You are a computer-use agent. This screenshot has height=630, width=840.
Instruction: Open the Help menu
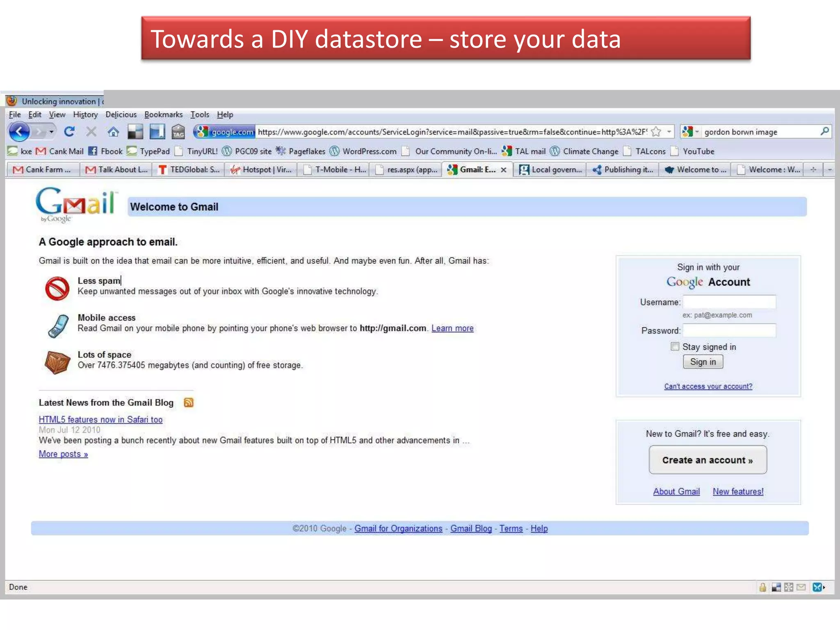tap(225, 114)
